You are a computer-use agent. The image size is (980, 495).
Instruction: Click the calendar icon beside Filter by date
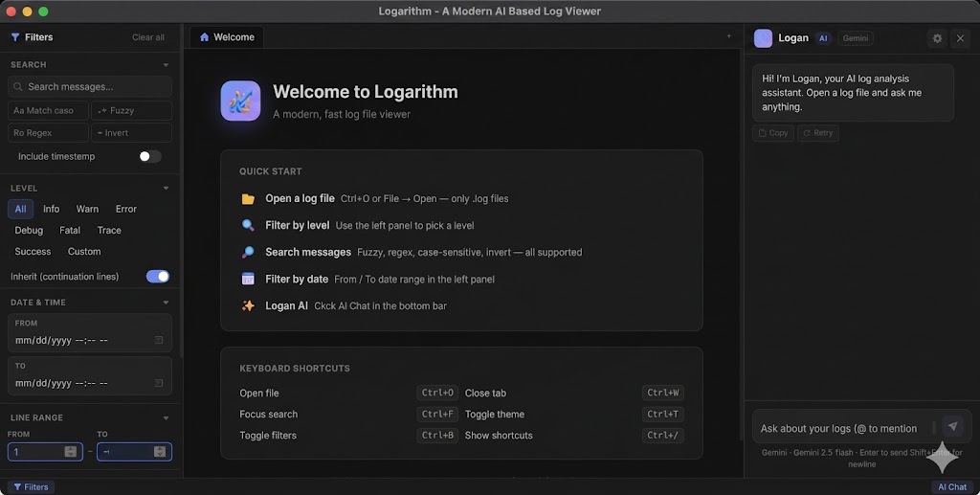[x=248, y=279]
